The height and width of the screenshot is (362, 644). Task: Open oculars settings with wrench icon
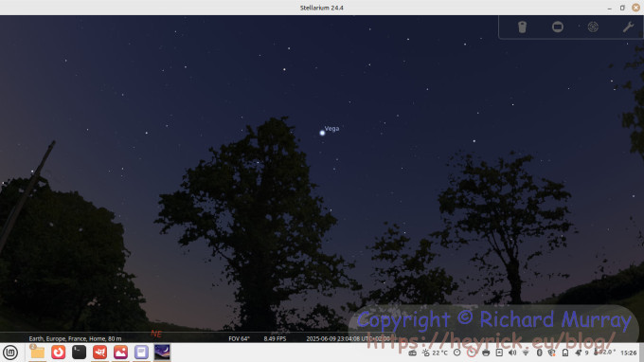[x=628, y=27]
